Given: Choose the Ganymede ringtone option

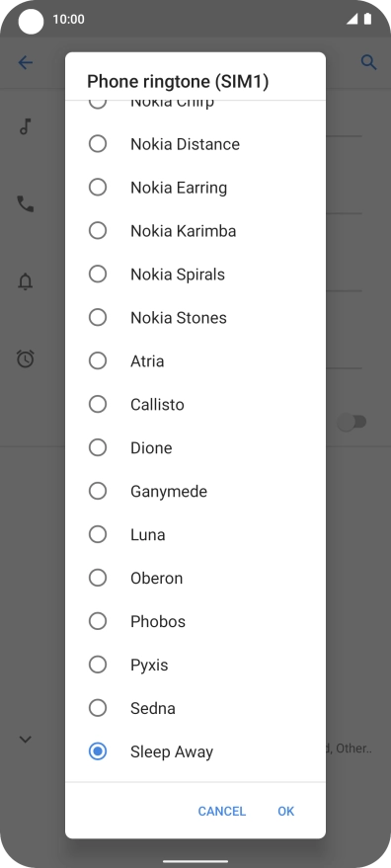Looking at the screenshot, I should pyautogui.click(x=195, y=491).
